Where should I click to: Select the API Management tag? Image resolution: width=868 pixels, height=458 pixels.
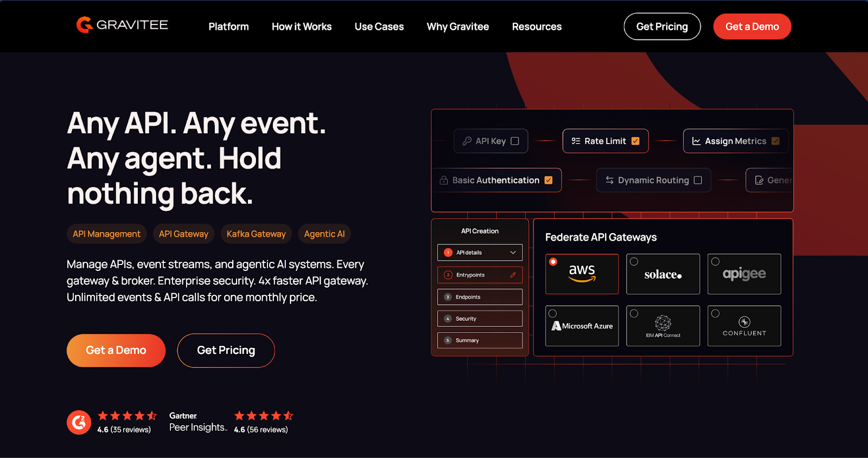(x=106, y=234)
